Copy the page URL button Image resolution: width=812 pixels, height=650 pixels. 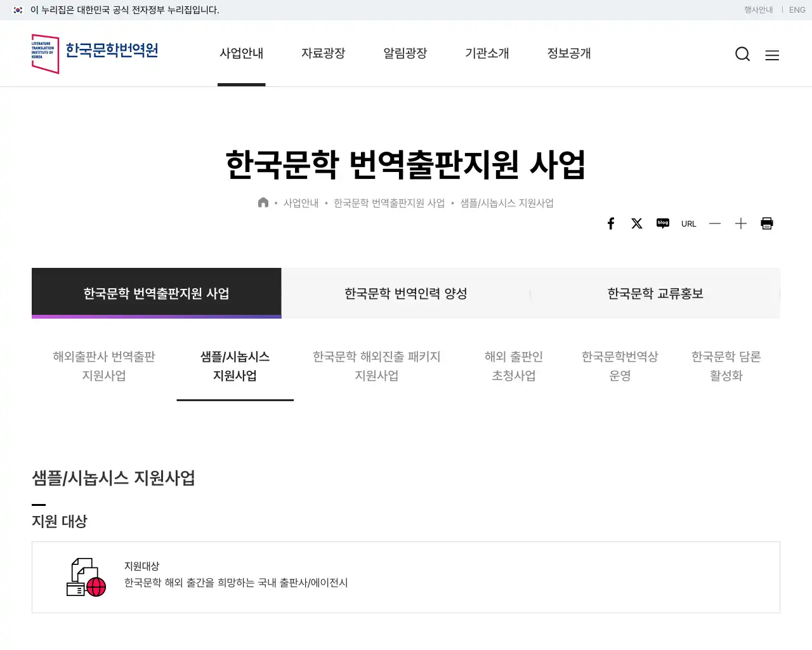689,223
